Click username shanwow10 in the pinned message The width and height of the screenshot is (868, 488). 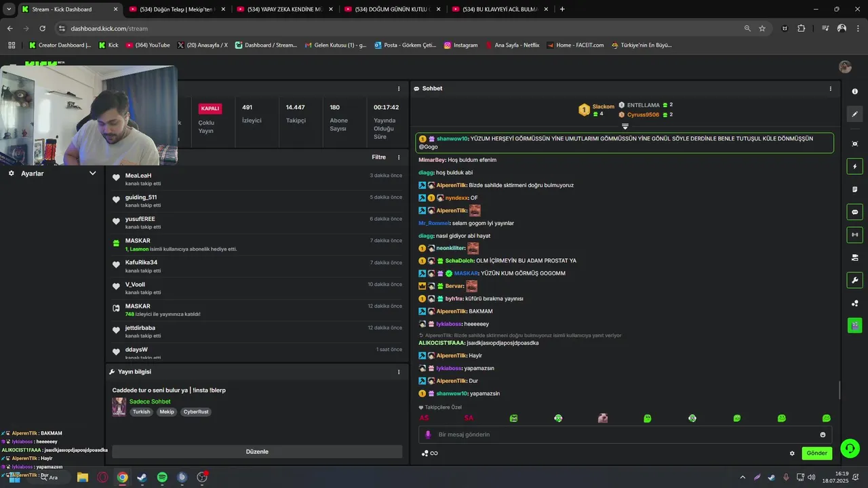click(x=452, y=138)
